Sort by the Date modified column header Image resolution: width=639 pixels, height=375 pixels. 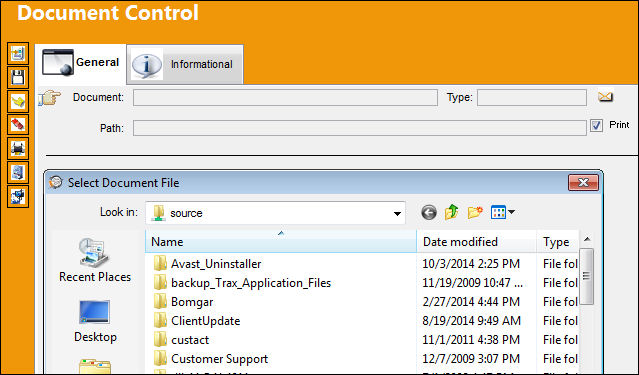click(x=476, y=242)
